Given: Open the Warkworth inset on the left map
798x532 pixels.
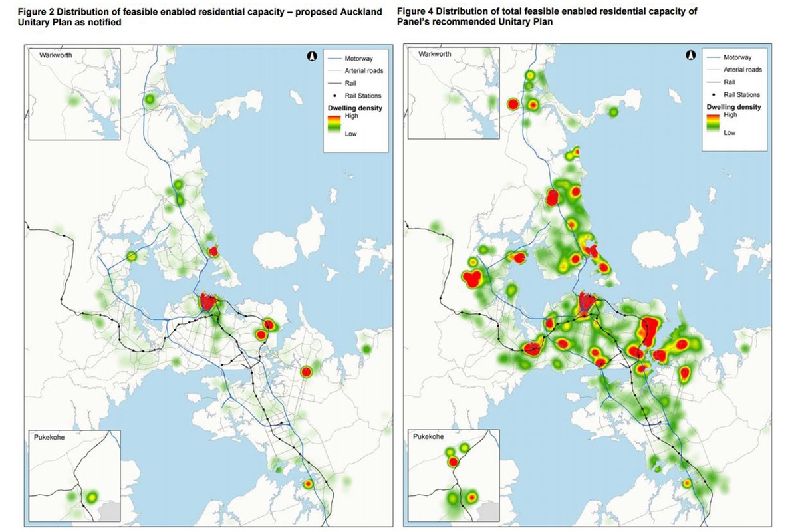Looking at the screenshot, I should click(73, 93).
